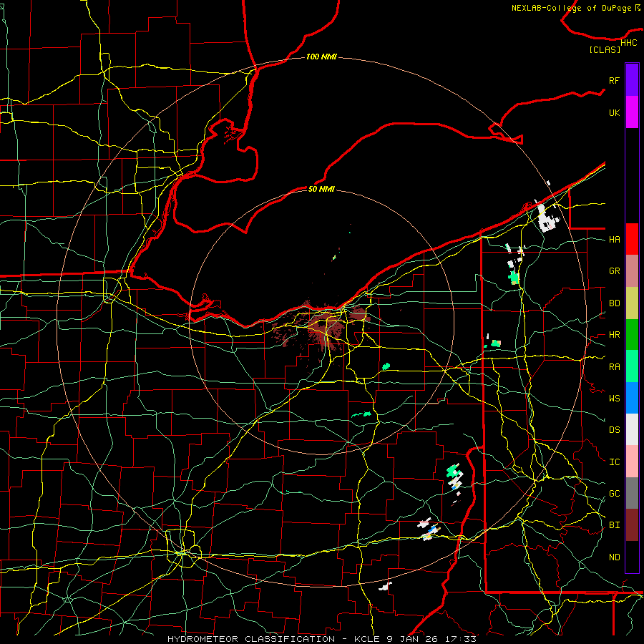Click the IC legend label

(x=614, y=462)
